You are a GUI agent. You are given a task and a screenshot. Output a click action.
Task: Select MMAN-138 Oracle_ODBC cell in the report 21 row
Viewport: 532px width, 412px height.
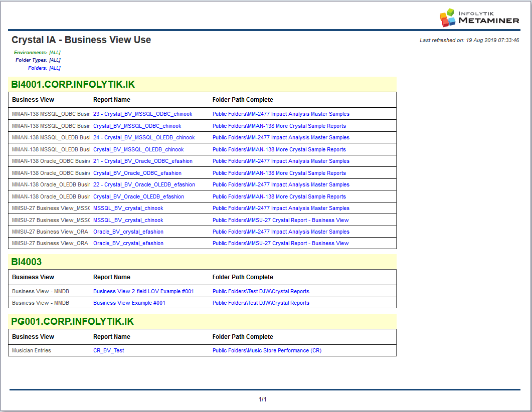click(51, 161)
